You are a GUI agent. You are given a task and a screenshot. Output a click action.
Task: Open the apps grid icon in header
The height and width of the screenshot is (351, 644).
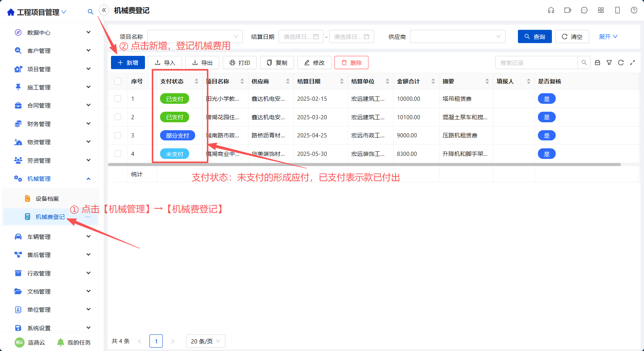(601, 10)
